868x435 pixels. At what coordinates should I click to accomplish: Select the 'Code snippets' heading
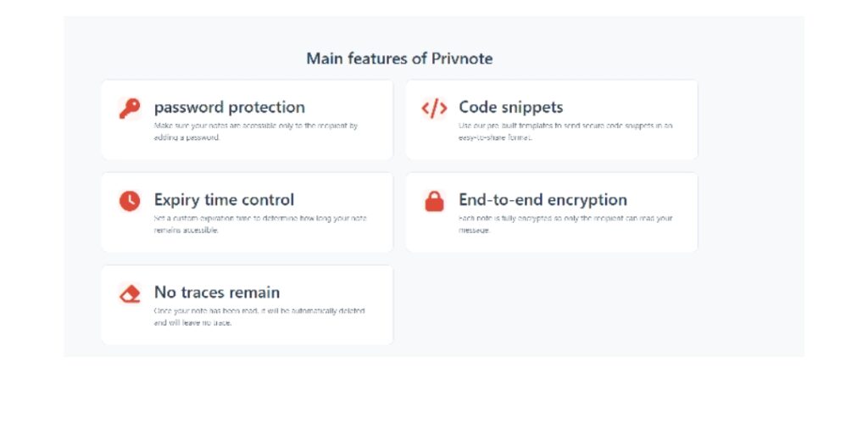(510, 107)
